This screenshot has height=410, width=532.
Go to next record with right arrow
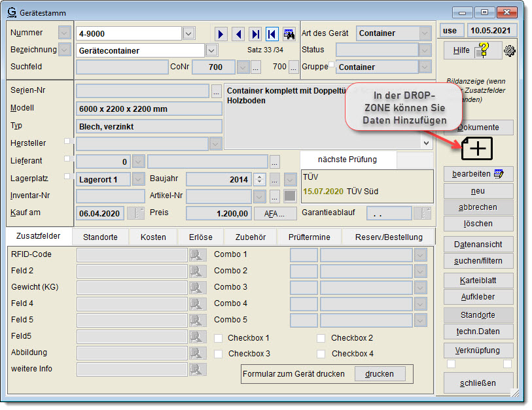pyautogui.click(x=221, y=33)
